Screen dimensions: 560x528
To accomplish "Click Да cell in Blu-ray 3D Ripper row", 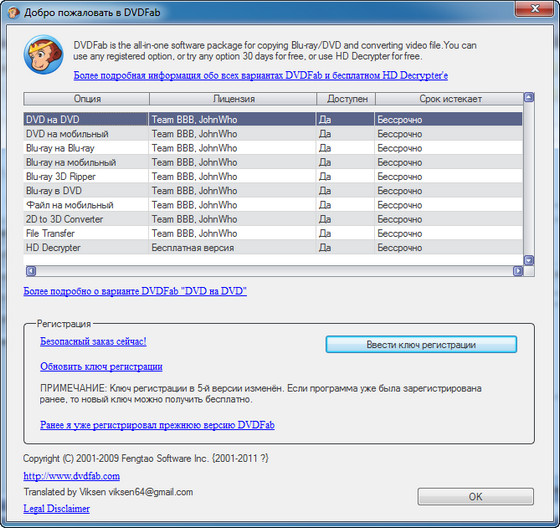I will 345,176.
